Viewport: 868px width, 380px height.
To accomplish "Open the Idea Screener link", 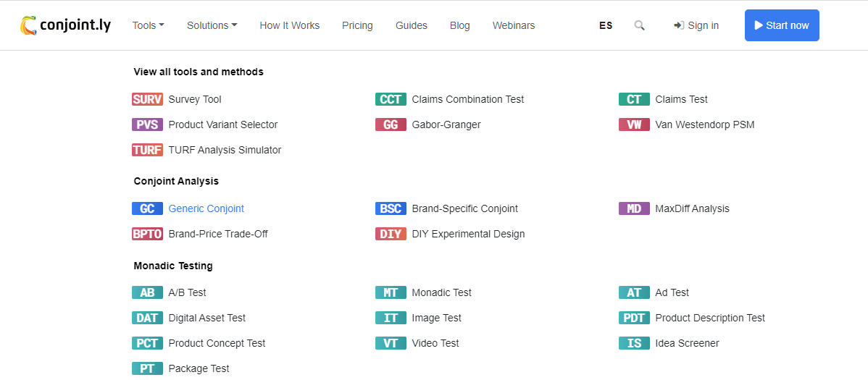I will pos(687,344).
